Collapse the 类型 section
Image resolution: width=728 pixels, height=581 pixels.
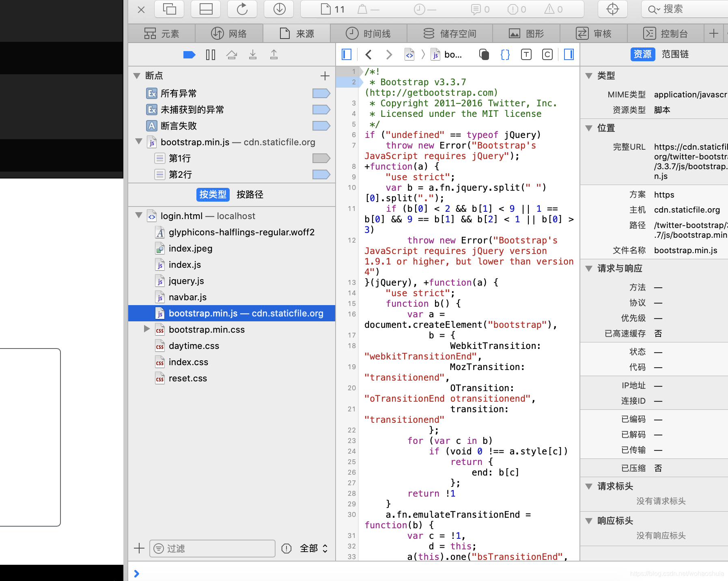(x=589, y=75)
